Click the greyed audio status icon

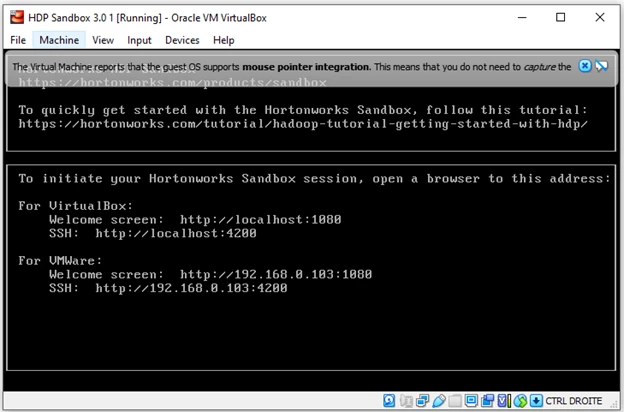(406, 400)
